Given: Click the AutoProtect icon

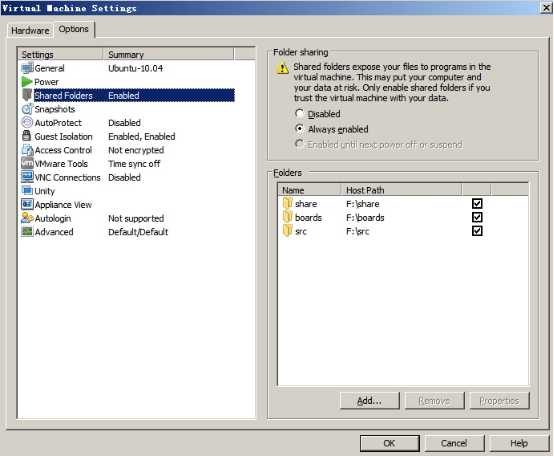Looking at the screenshot, I should click(x=27, y=123).
